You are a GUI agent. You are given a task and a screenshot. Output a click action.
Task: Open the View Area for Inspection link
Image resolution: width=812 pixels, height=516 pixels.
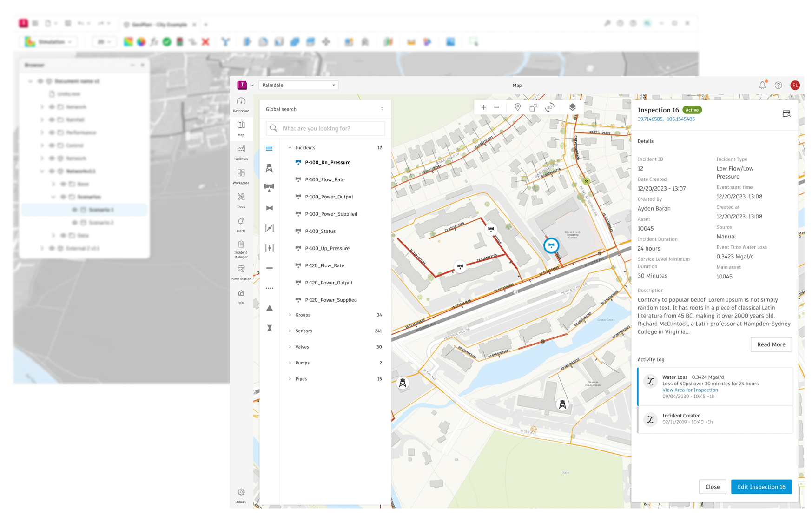point(690,390)
